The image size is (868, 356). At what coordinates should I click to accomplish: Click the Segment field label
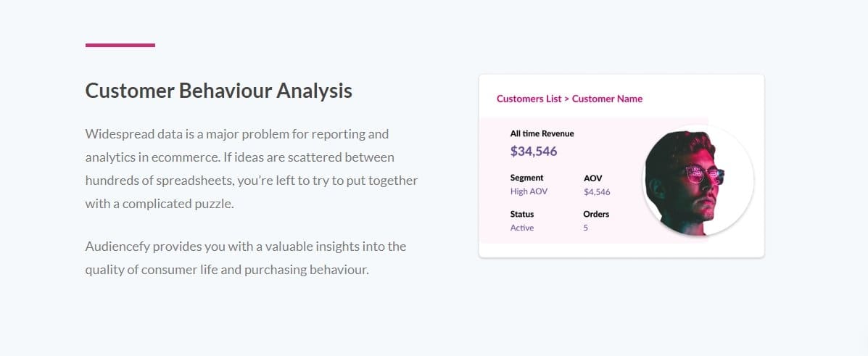[526, 178]
